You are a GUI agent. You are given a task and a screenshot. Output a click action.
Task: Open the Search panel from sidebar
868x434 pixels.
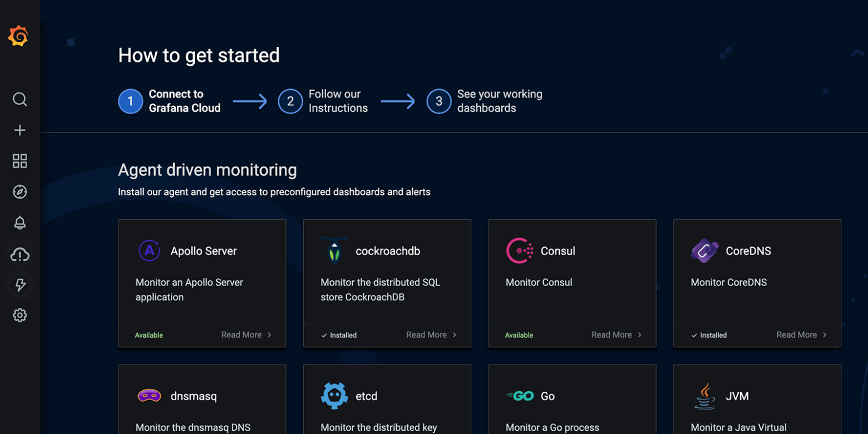pyautogui.click(x=19, y=99)
